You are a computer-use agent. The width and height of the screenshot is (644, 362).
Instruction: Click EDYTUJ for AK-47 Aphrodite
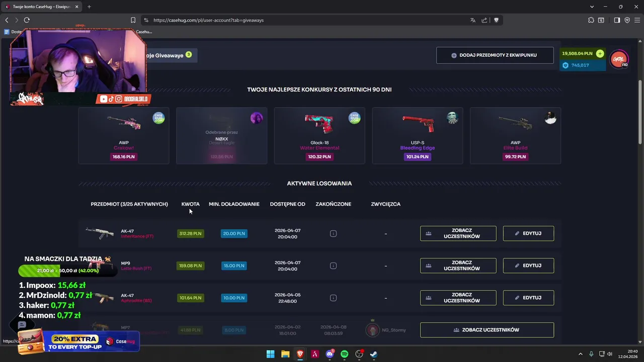tap(528, 298)
